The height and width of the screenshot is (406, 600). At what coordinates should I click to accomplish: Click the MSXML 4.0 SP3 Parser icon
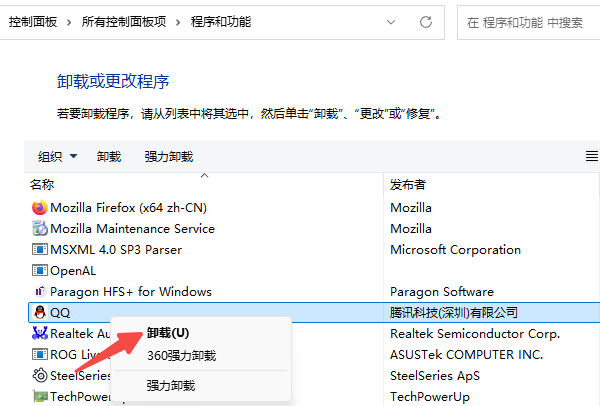tap(40, 250)
